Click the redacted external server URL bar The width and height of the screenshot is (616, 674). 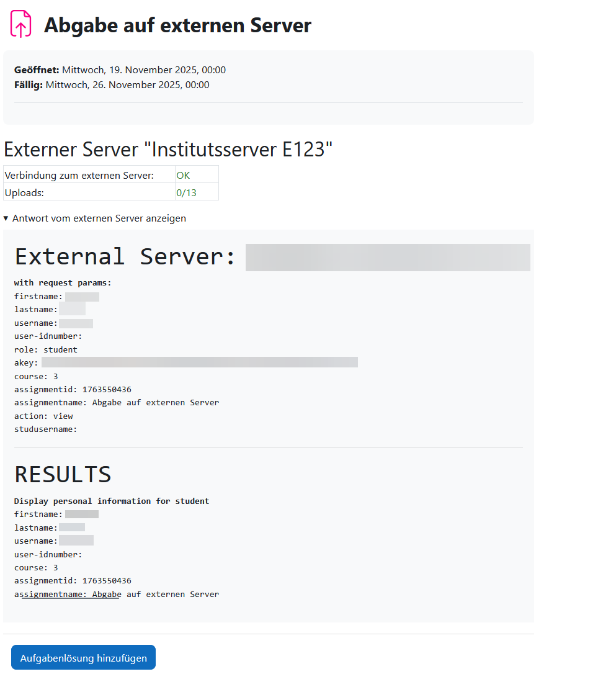coord(388,258)
